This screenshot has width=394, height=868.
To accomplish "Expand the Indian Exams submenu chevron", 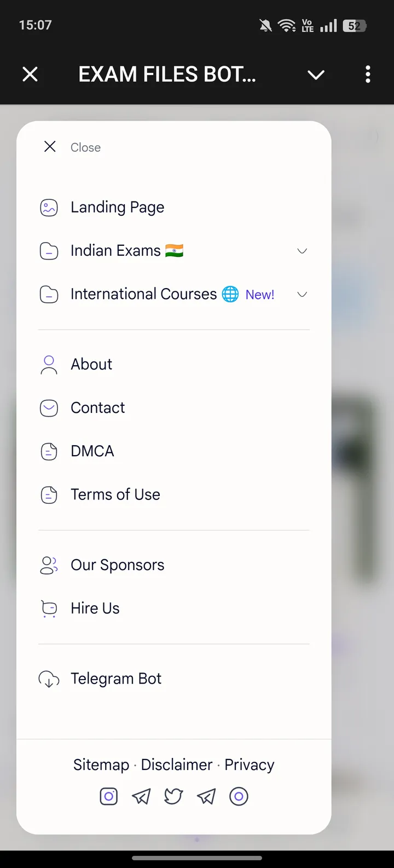I will [302, 251].
